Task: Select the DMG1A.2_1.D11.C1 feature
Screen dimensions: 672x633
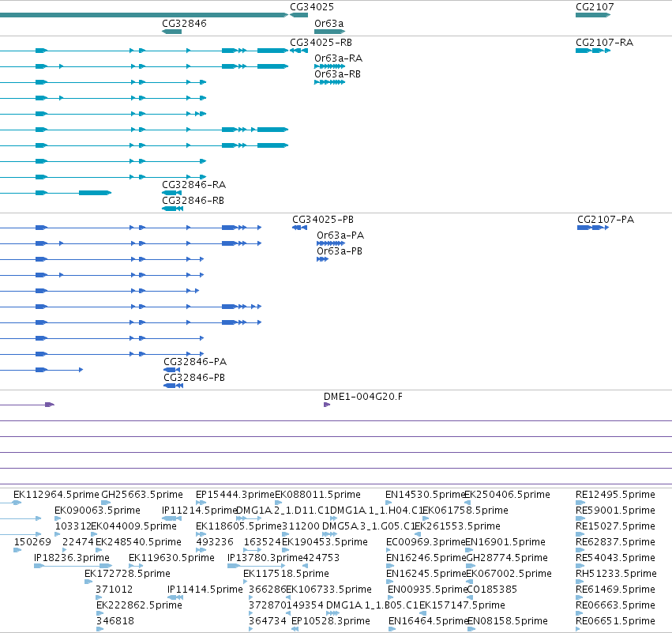Action: coord(249,518)
